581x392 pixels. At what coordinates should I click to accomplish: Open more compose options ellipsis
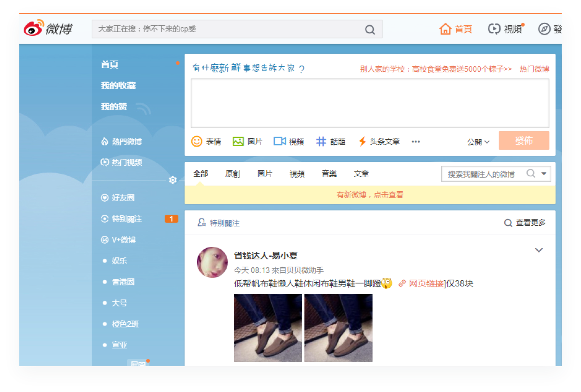coord(416,142)
